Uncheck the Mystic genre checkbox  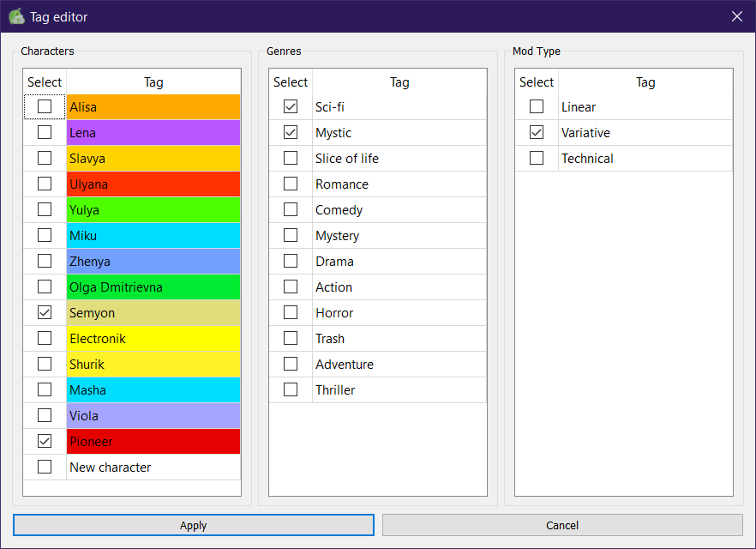(x=291, y=132)
